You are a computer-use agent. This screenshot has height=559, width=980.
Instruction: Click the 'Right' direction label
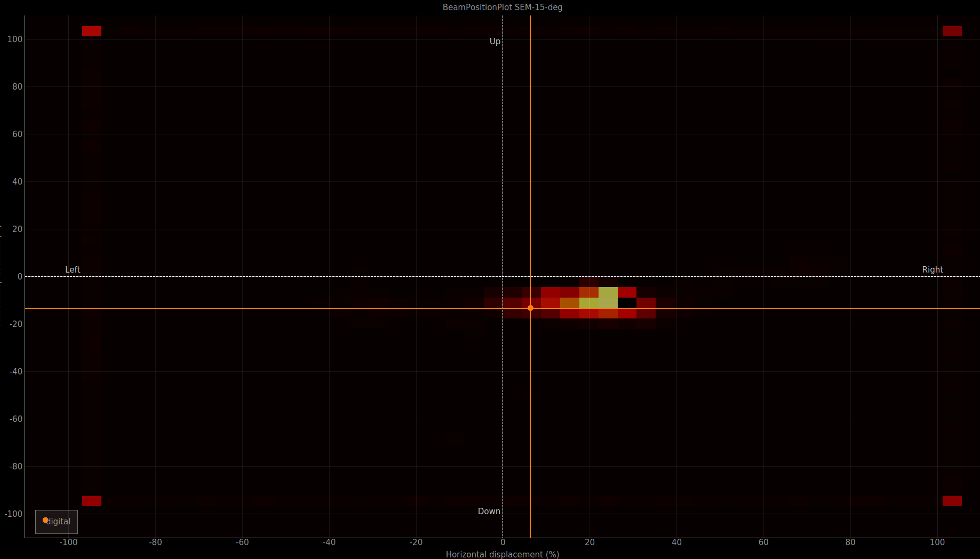[933, 269]
